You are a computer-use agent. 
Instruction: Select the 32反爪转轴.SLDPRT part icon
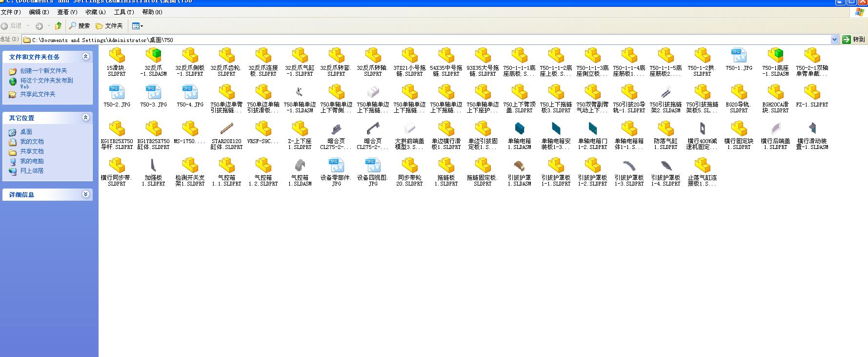373,55
